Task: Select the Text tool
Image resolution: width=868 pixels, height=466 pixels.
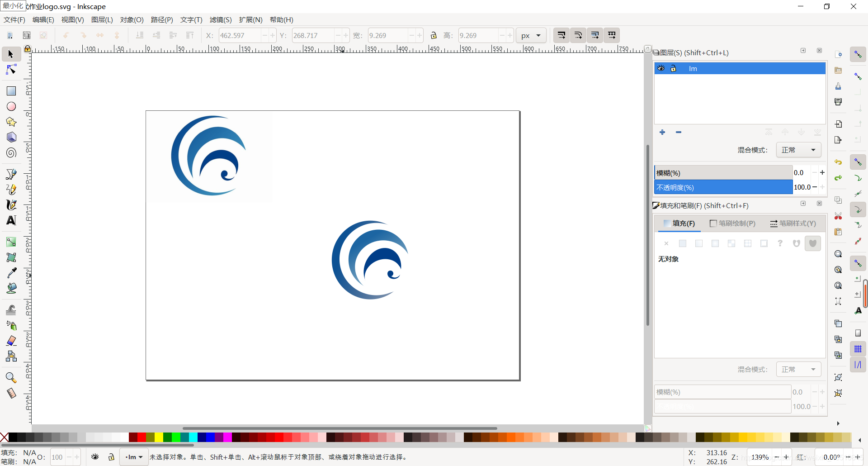Action: coord(11,220)
